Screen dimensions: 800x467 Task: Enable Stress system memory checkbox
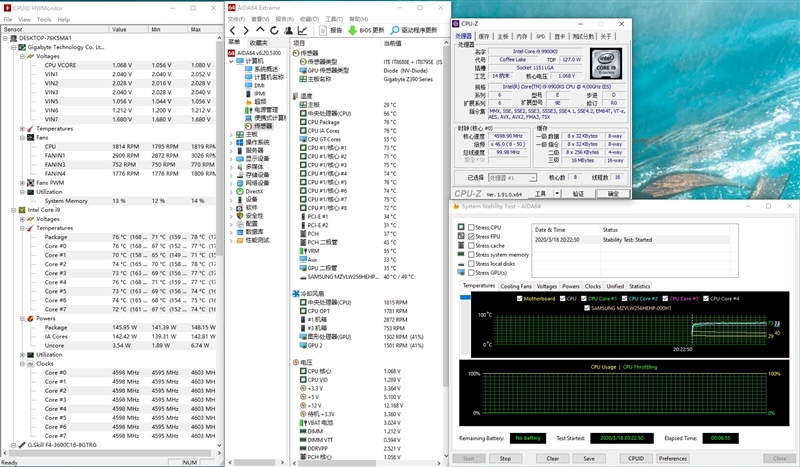coord(471,255)
